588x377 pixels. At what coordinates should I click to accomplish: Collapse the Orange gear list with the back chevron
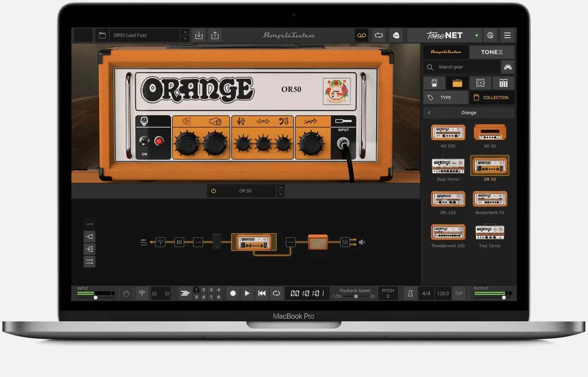[x=429, y=112]
